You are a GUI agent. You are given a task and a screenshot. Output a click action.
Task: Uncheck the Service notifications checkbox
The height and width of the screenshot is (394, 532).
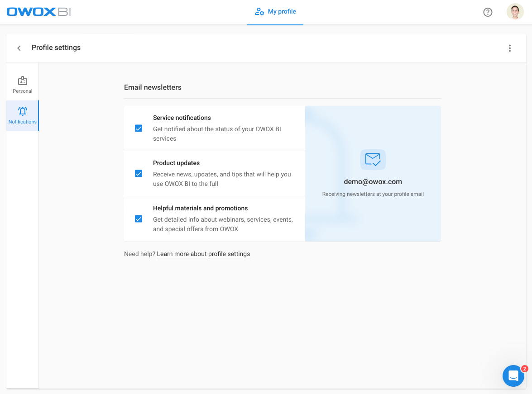[139, 128]
